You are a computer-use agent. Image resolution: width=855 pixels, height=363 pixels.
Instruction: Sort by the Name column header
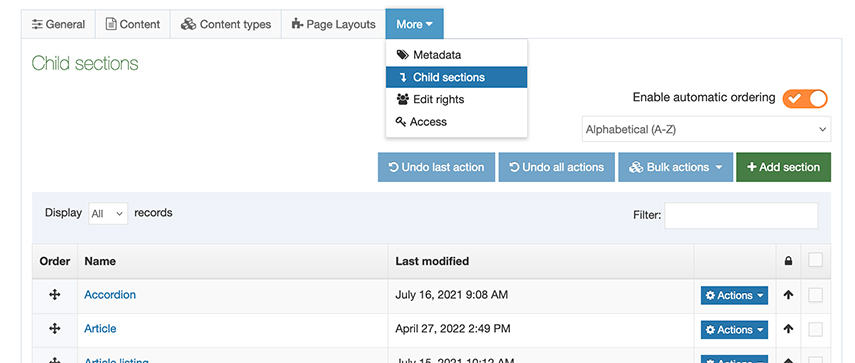coord(233,262)
